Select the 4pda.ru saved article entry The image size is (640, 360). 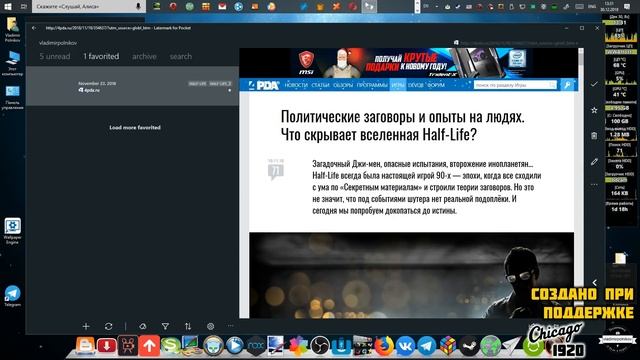tap(132, 86)
